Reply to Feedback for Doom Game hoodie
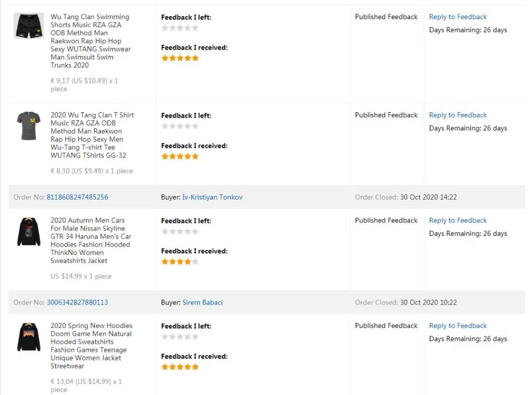This screenshot has width=532, height=395. pyautogui.click(x=458, y=326)
